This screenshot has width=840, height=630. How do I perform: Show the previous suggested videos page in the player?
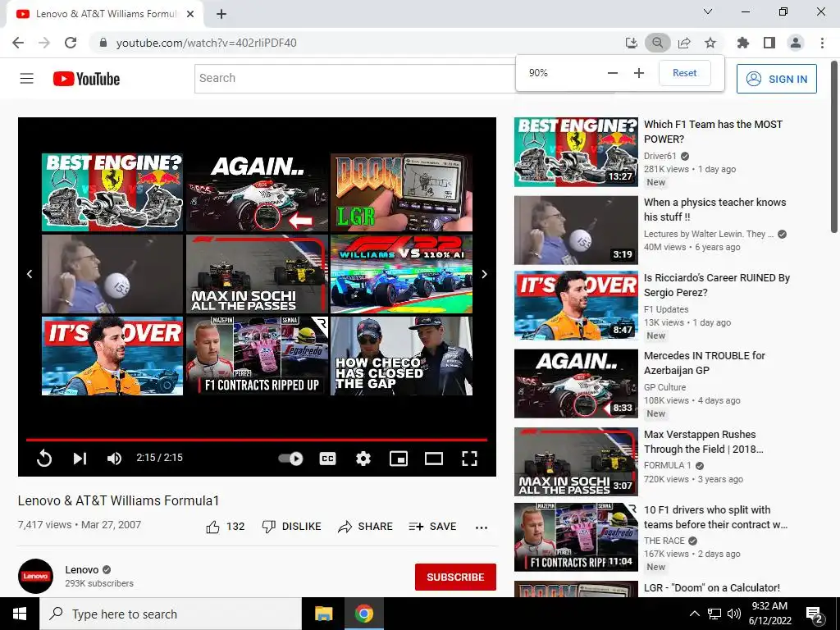pos(30,274)
